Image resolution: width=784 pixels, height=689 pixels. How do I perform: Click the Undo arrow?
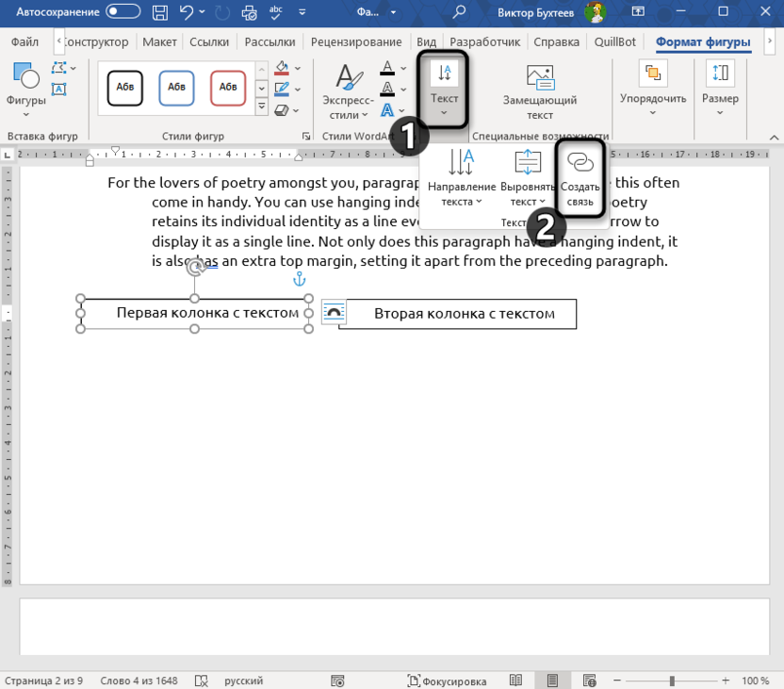188,12
